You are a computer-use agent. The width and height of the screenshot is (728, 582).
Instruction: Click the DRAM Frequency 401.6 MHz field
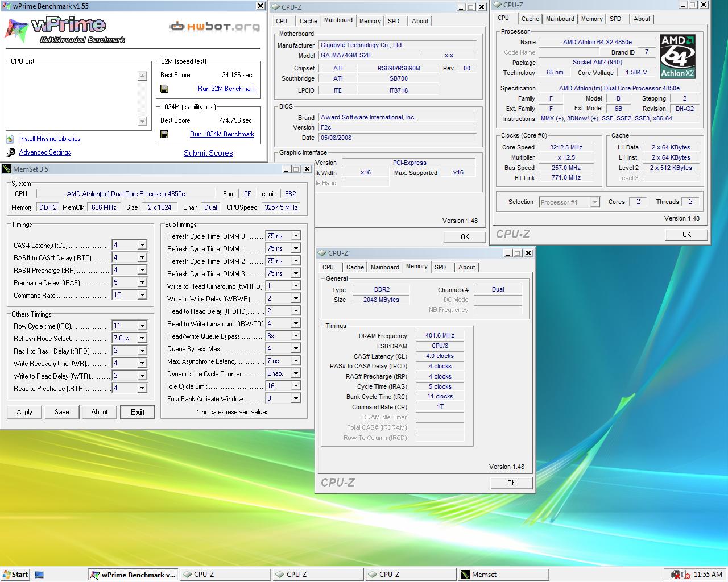point(440,335)
